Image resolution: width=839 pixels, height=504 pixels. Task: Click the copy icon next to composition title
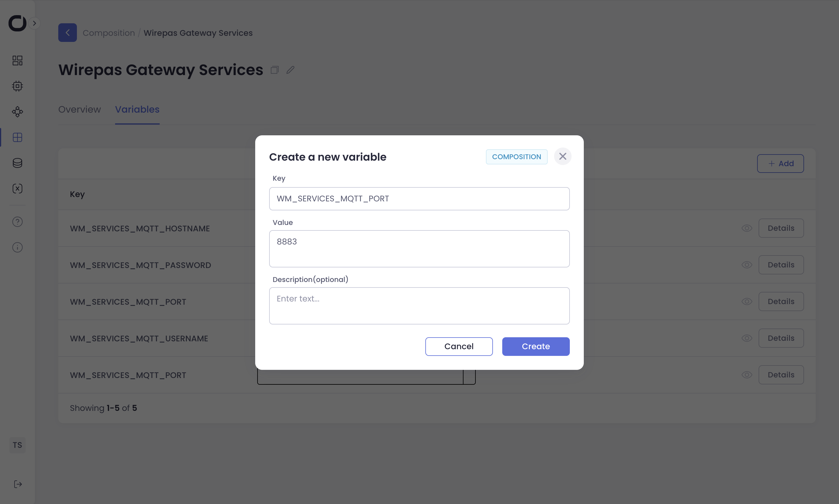tap(275, 70)
